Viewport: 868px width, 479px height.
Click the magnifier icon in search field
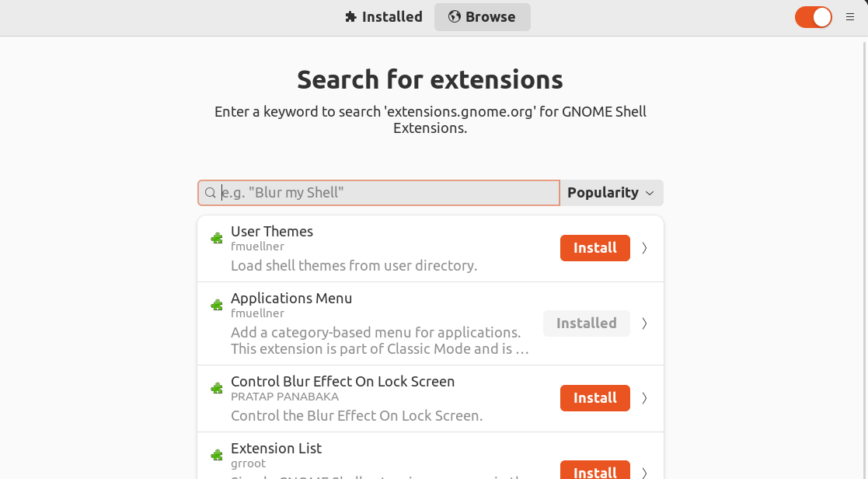point(211,193)
